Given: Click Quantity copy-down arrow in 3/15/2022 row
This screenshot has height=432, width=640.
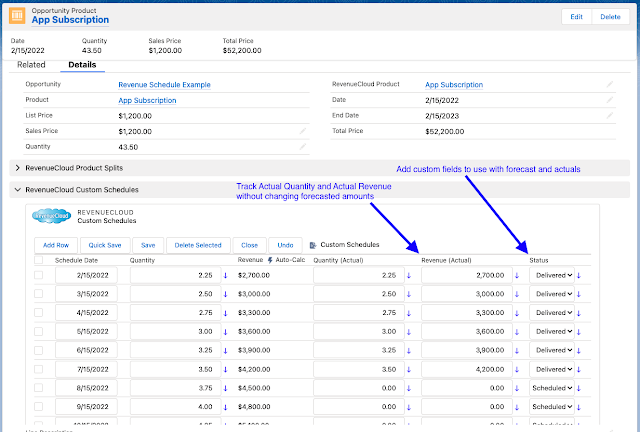Looking at the screenshot, I should [x=225, y=294].
